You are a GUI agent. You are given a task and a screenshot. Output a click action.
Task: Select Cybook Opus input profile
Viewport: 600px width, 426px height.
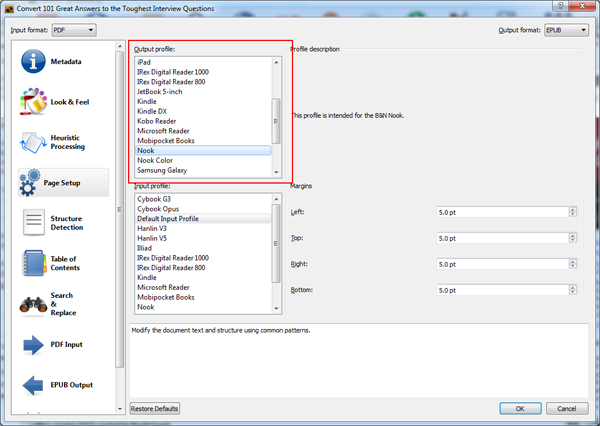pyautogui.click(x=203, y=209)
